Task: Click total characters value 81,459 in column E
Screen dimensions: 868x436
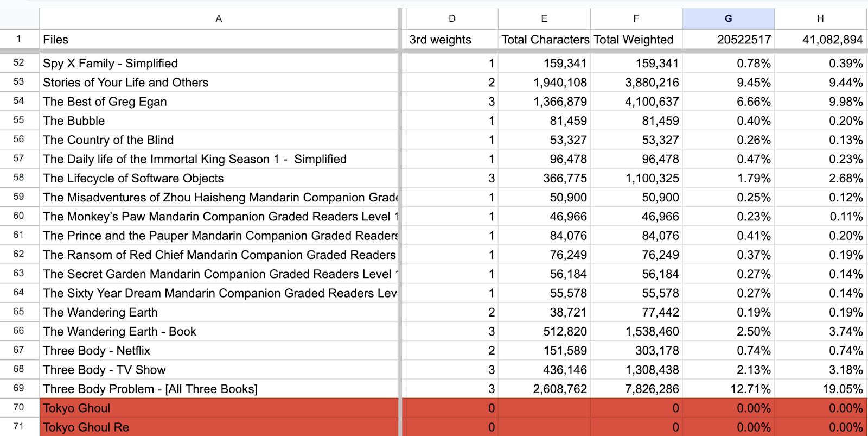Action: point(544,121)
